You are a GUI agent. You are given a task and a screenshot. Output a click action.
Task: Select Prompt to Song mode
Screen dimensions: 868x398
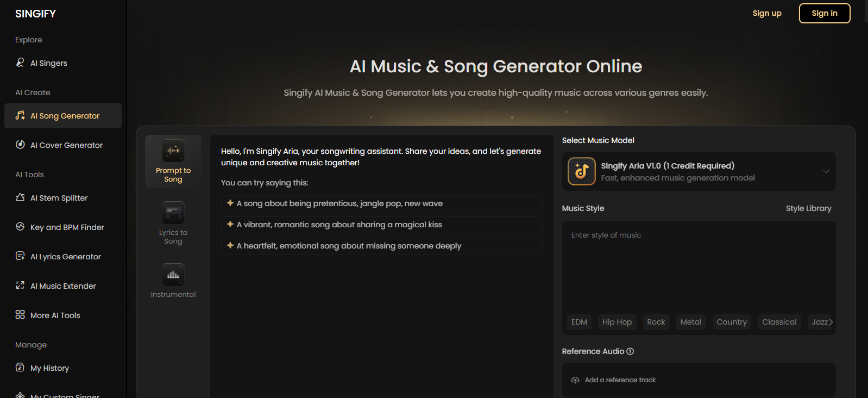(173, 161)
